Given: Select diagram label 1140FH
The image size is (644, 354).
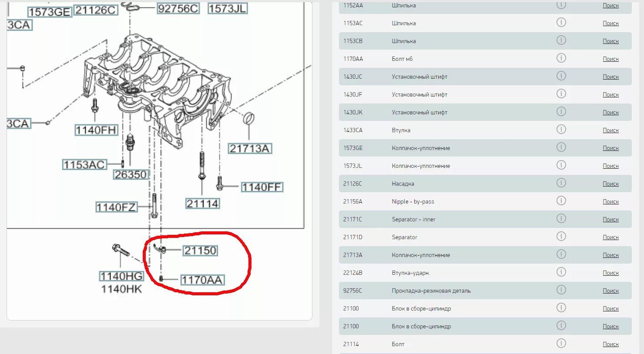Looking at the screenshot, I should 96,130.
